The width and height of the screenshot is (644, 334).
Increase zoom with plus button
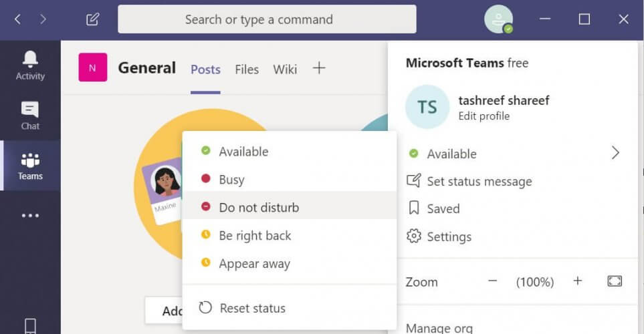coord(578,281)
